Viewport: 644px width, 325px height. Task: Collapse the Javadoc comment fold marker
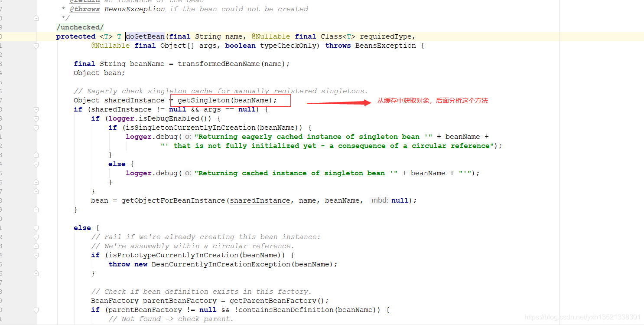pyautogui.click(x=36, y=18)
